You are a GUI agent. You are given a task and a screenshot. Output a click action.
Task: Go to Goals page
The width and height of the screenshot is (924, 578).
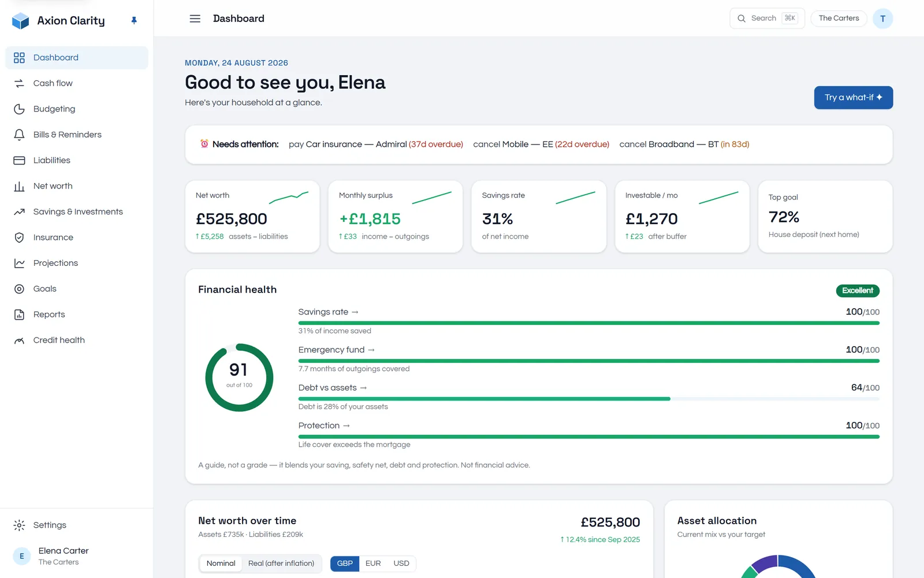point(77,289)
